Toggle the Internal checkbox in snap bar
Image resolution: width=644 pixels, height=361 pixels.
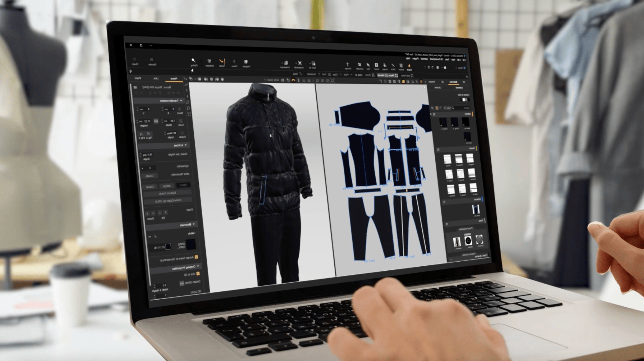click(386, 75)
